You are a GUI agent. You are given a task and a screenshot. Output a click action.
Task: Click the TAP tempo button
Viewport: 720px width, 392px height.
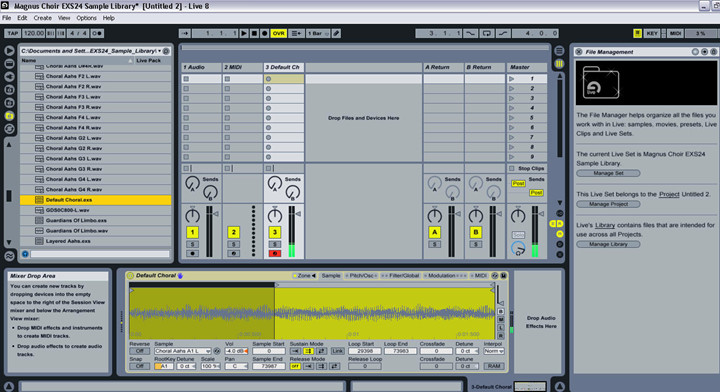[x=13, y=34]
